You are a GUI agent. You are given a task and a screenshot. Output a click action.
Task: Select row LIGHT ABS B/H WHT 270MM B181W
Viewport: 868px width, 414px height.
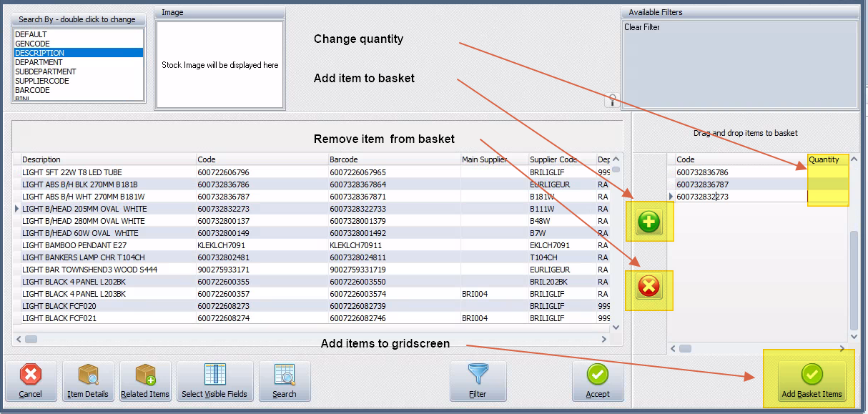coord(311,197)
